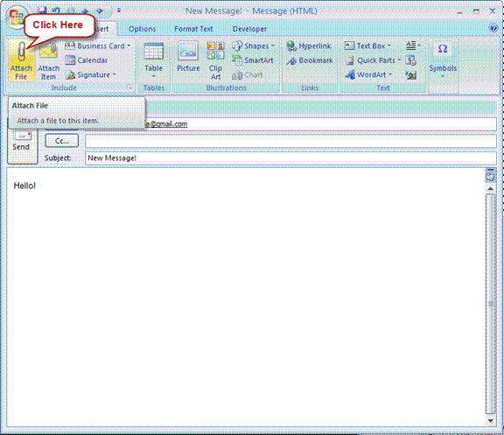Switch to the Format Text tab

point(193,29)
